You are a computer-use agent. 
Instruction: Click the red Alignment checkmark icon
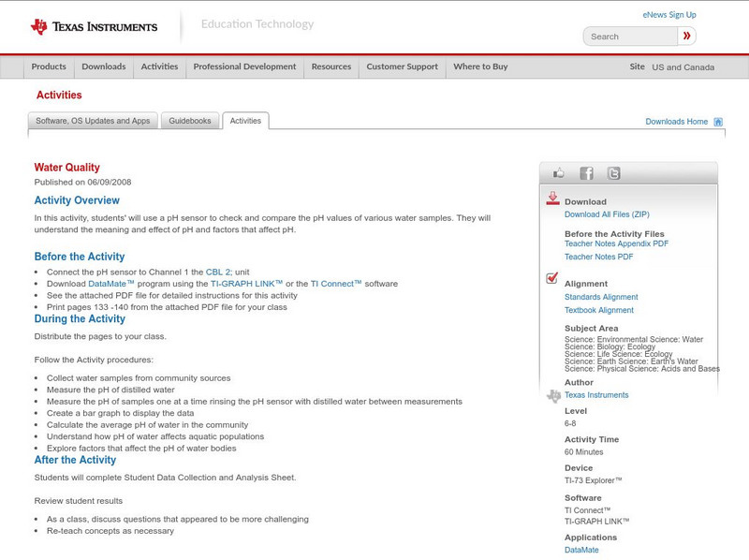coord(551,275)
